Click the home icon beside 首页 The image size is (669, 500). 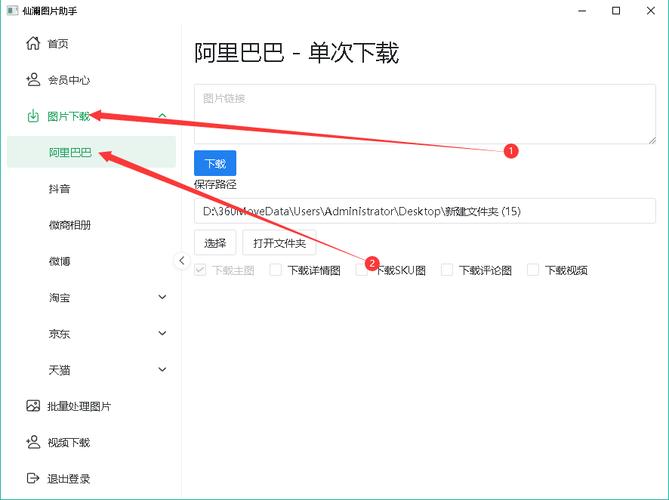pyautogui.click(x=33, y=43)
